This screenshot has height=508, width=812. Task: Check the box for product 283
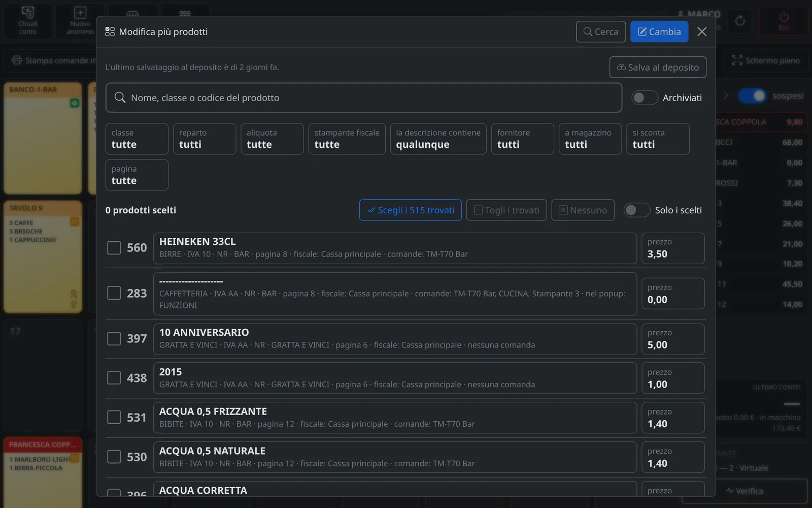pos(114,293)
